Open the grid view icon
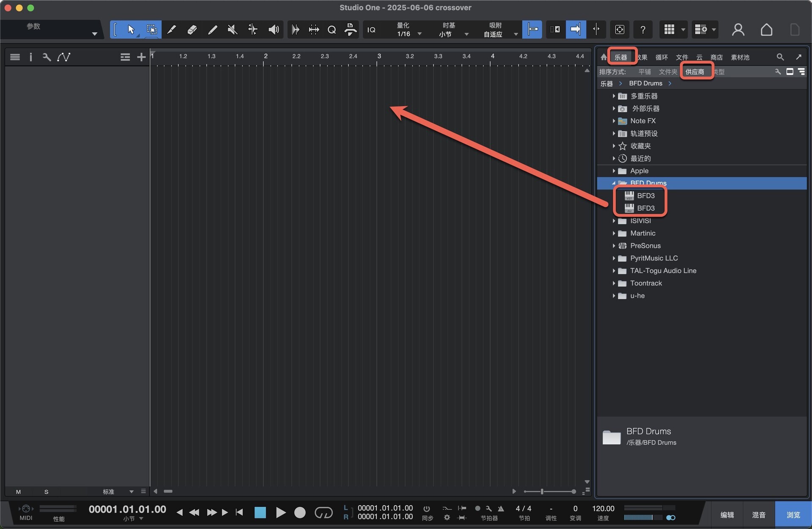 click(669, 29)
